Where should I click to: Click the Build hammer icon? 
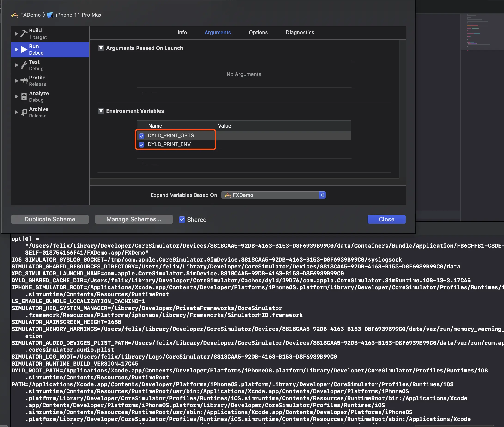[24, 34]
